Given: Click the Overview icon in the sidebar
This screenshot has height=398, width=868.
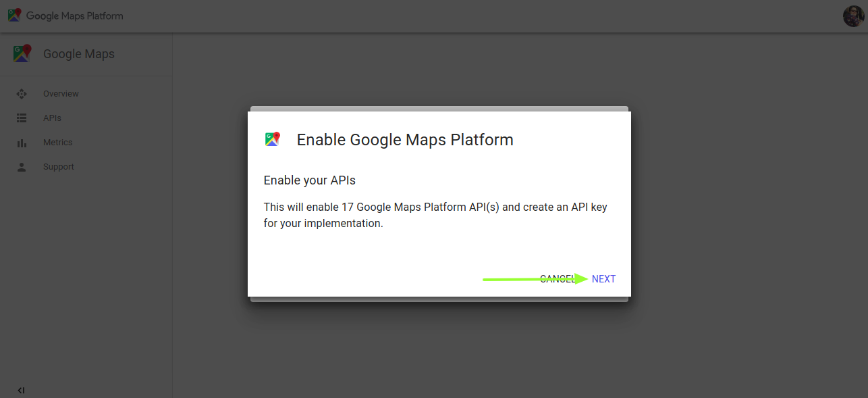Looking at the screenshot, I should (x=22, y=94).
